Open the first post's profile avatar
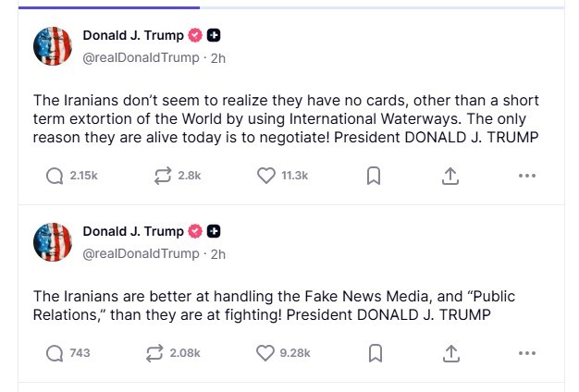 pos(53,46)
